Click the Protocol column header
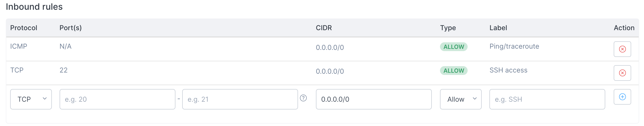 pyautogui.click(x=24, y=28)
